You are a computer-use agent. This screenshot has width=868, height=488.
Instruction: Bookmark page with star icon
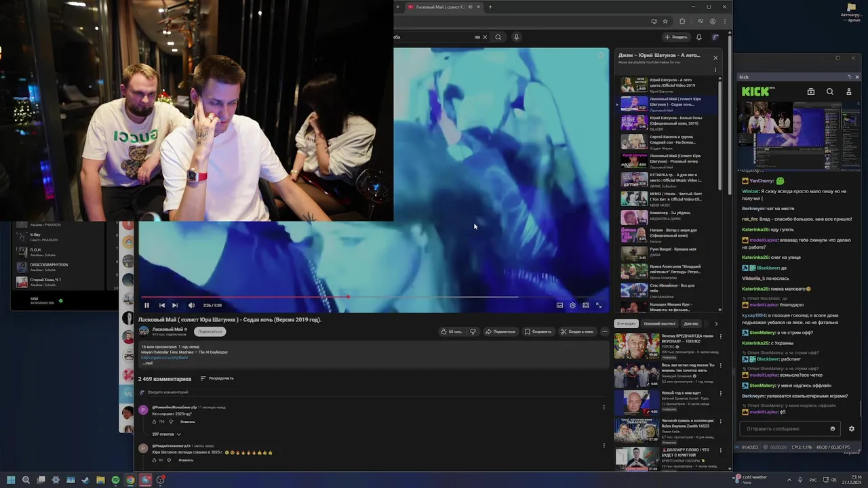(x=665, y=21)
